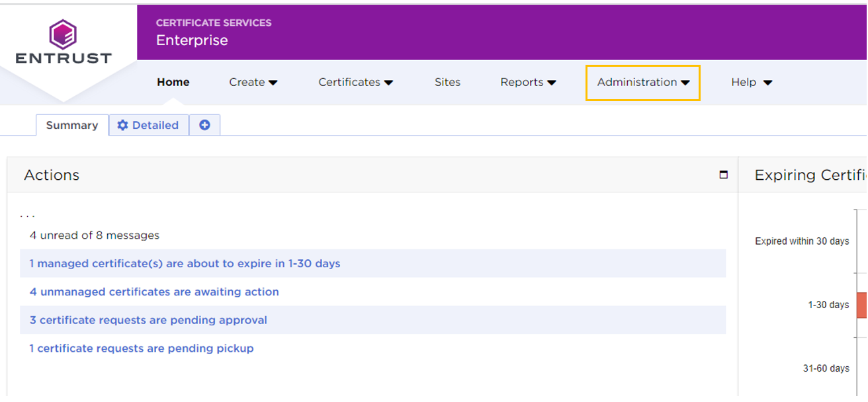
Task: Collapse the Actions panel with minimize icon
Action: tap(723, 175)
